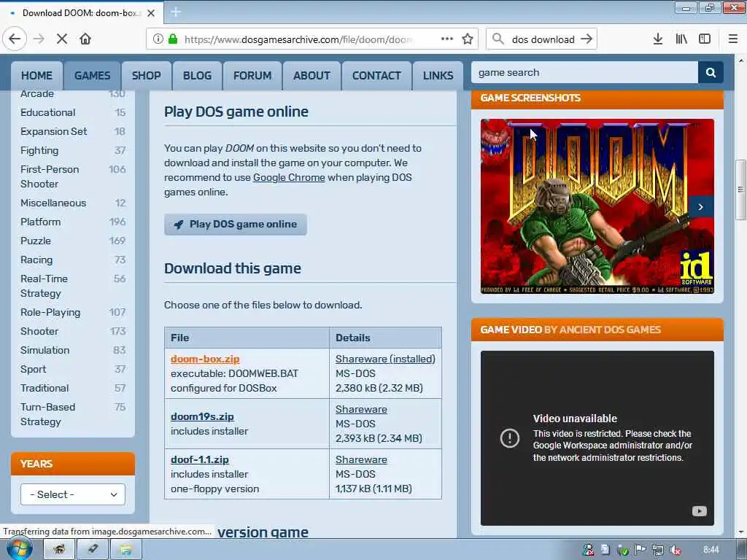Open the Miscellaneous category

[53, 203]
